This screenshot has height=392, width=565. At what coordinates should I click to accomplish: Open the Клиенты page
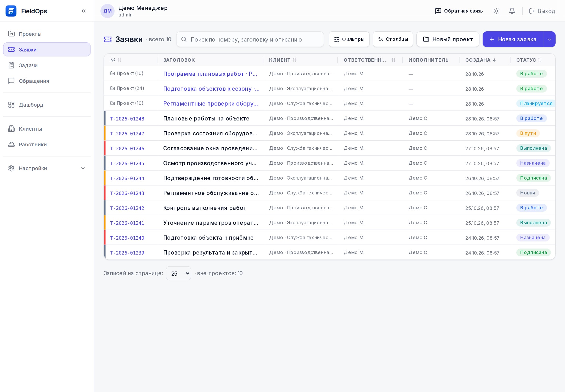[x=47, y=129]
